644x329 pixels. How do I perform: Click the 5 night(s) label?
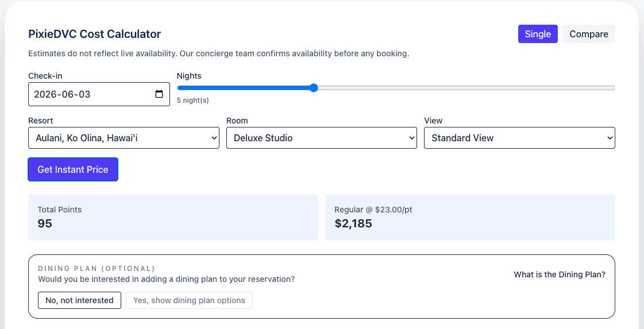coord(193,100)
